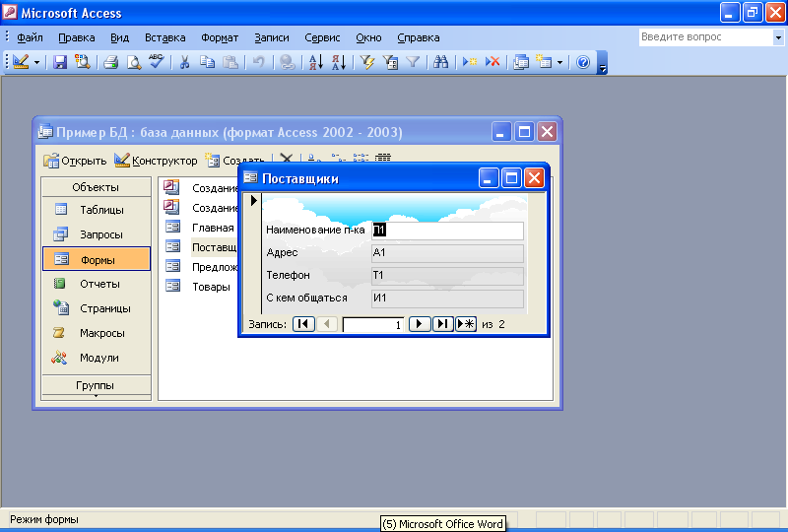Viewport: 788px width, 532px height.
Task: Click the Print icon
Action: pos(110,62)
